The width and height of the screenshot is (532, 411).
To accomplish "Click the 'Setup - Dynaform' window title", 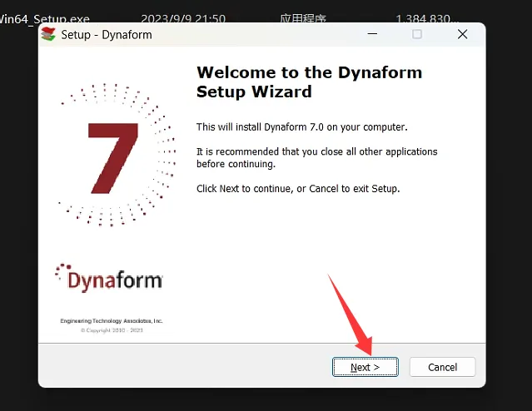I will 107,35.
